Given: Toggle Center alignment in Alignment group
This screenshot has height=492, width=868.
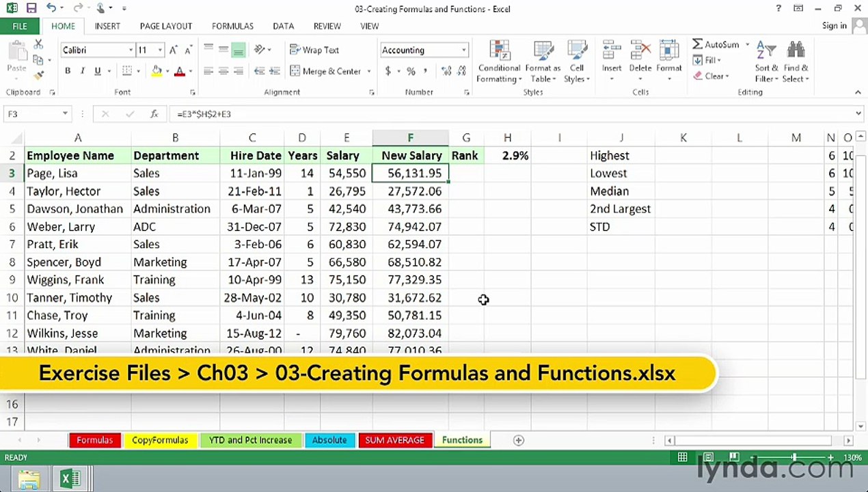Looking at the screenshot, I should click(223, 71).
